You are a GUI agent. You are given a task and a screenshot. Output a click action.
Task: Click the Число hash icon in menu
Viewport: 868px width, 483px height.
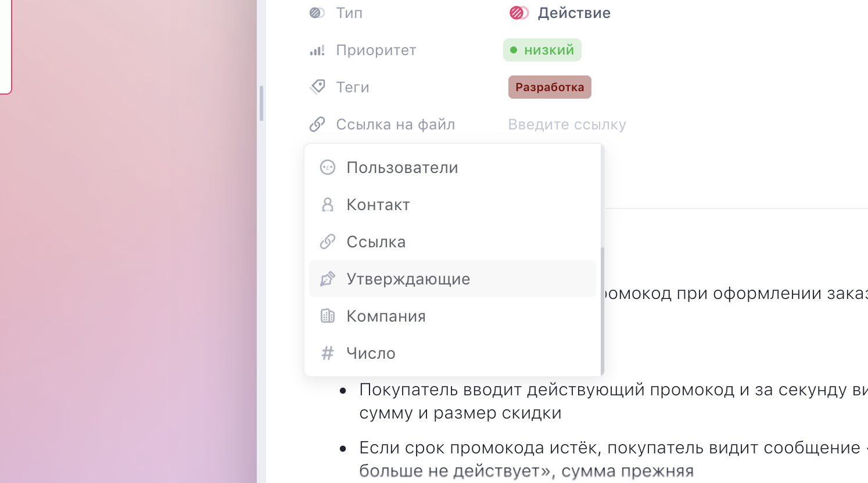tap(328, 353)
